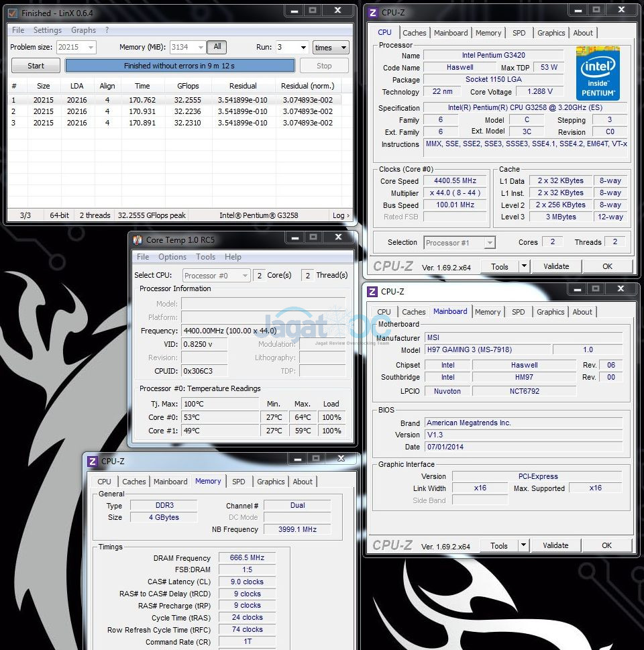Expand the Select CPU dropdown in Core Temp
This screenshot has height=650, width=644.
point(244,276)
